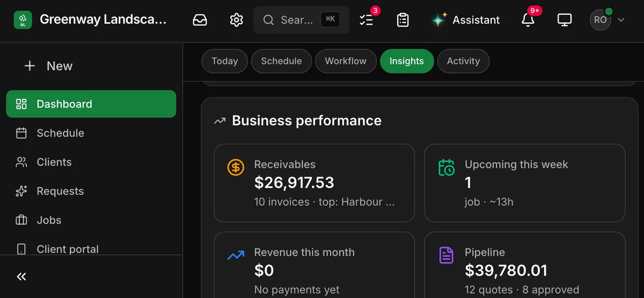Select the Insights tab
644x298 pixels.
tap(407, 61)
